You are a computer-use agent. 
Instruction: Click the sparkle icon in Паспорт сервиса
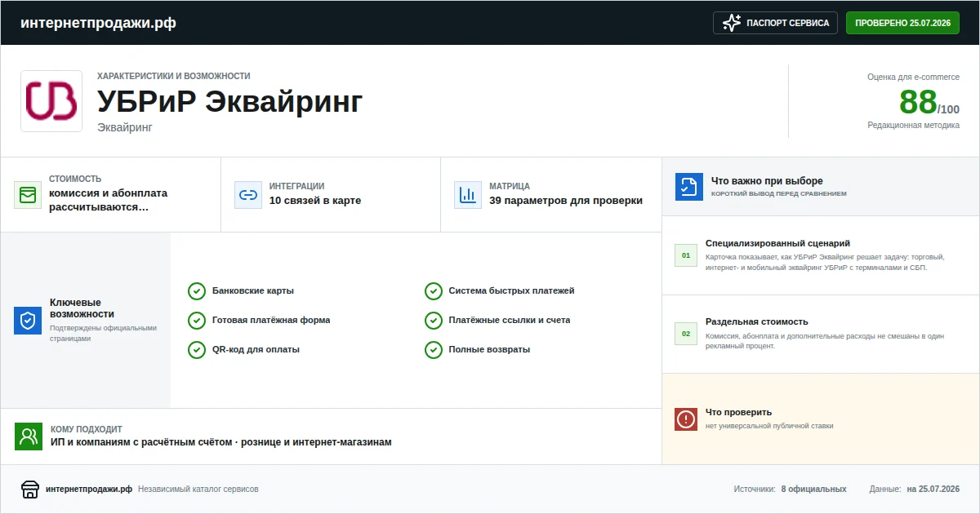(732, 23)
